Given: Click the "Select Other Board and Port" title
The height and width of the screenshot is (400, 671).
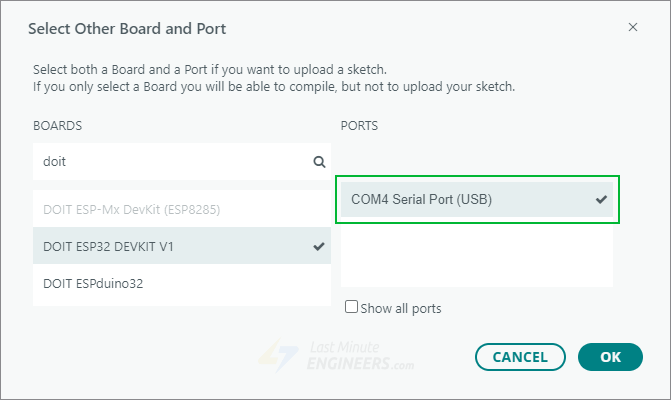Looking at the screenshot, I should click(127, 28).
